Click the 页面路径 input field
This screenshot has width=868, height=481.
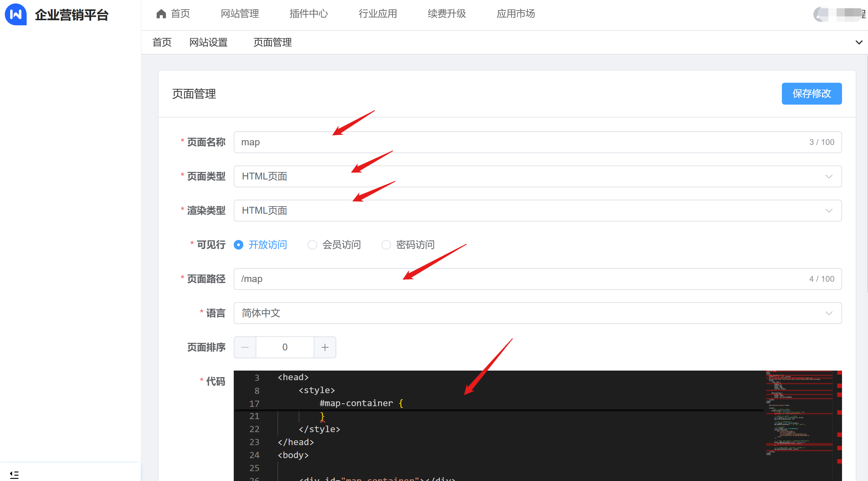pyautogui.click(x=513, y=279)
